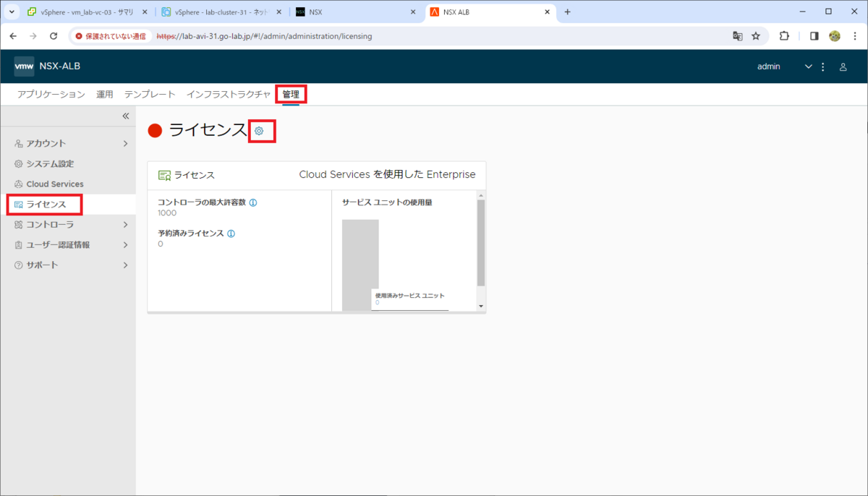
Task: Open the license settings gear icon
Action: (259, 131)
